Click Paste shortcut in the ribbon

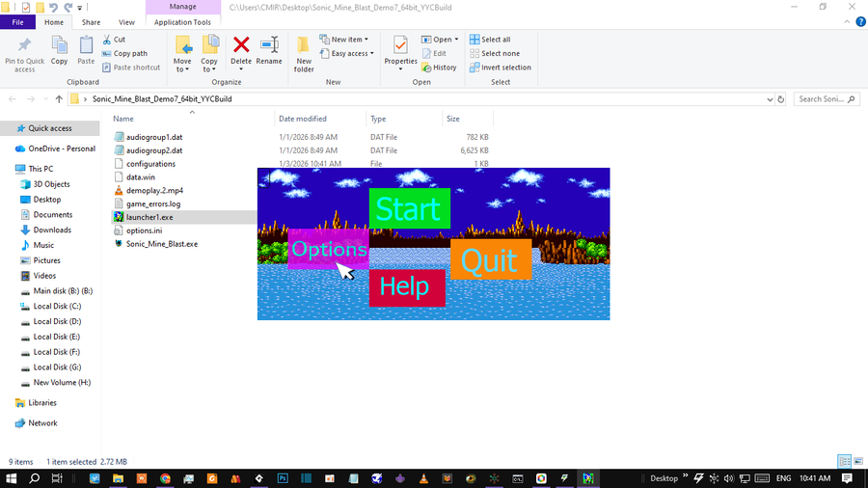click(x=131, y=67)
